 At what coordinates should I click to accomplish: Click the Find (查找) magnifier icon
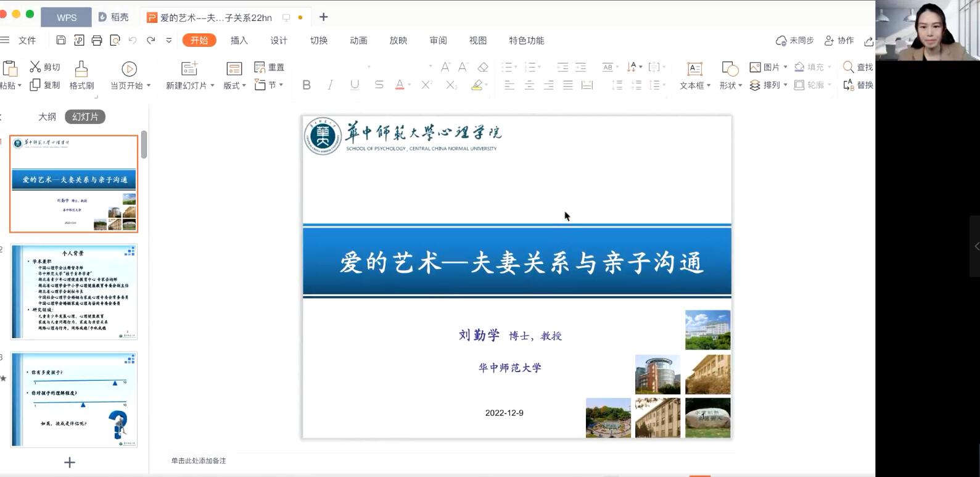(x=849, y=67)
